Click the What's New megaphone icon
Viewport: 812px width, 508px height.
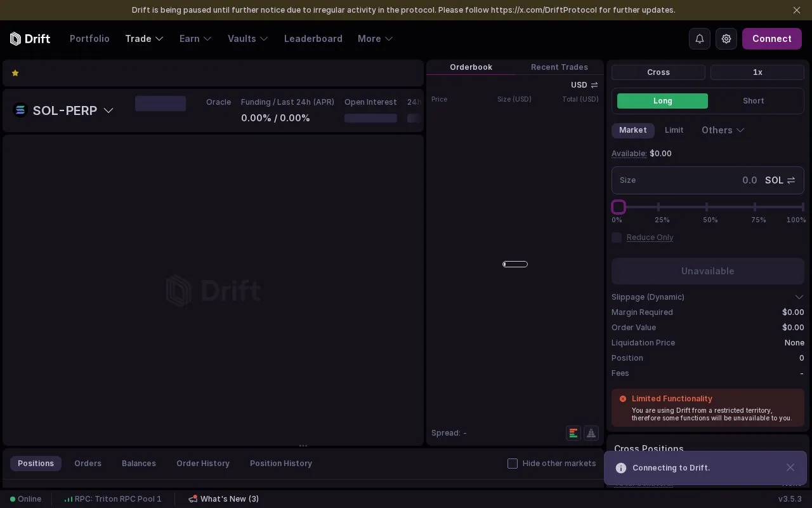(x=193, y=499)
